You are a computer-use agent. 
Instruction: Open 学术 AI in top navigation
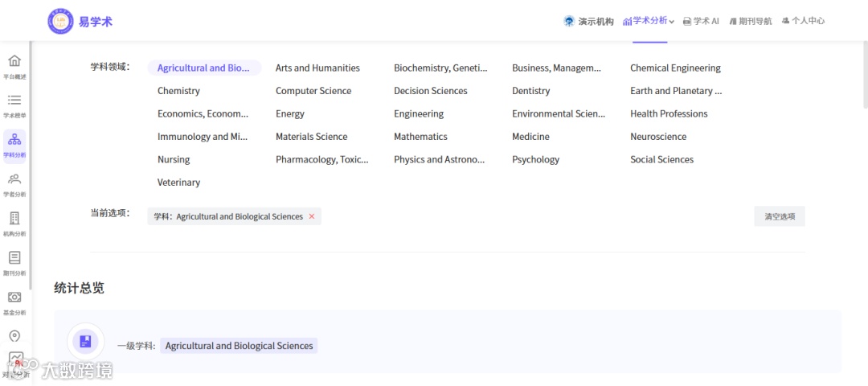(x=701, y=21)
